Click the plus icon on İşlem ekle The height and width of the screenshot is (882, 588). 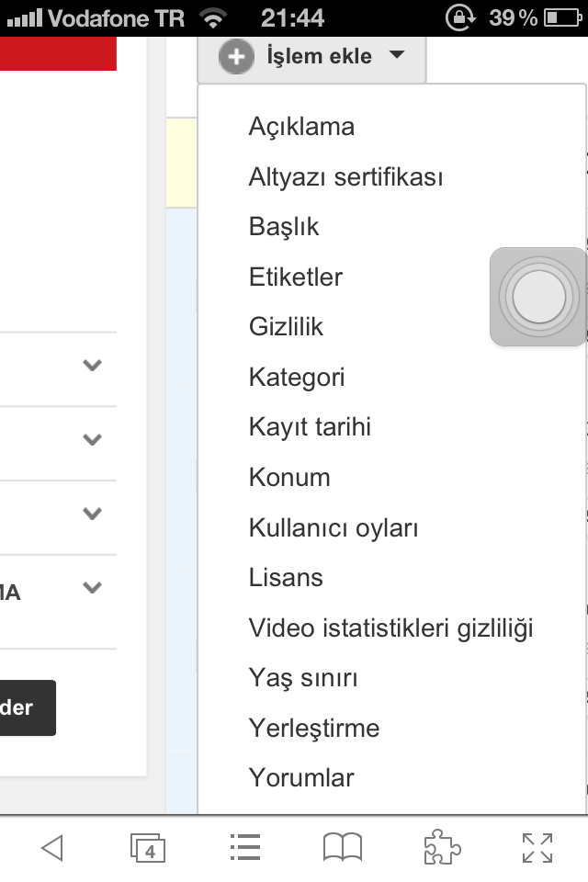[236, 56]
